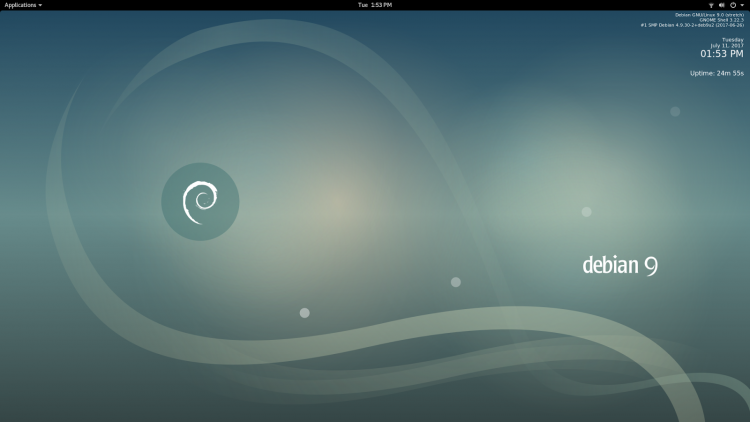Click the 'Uptime: 24m 55s' text

pyautogui.click(x=717, y=73)
